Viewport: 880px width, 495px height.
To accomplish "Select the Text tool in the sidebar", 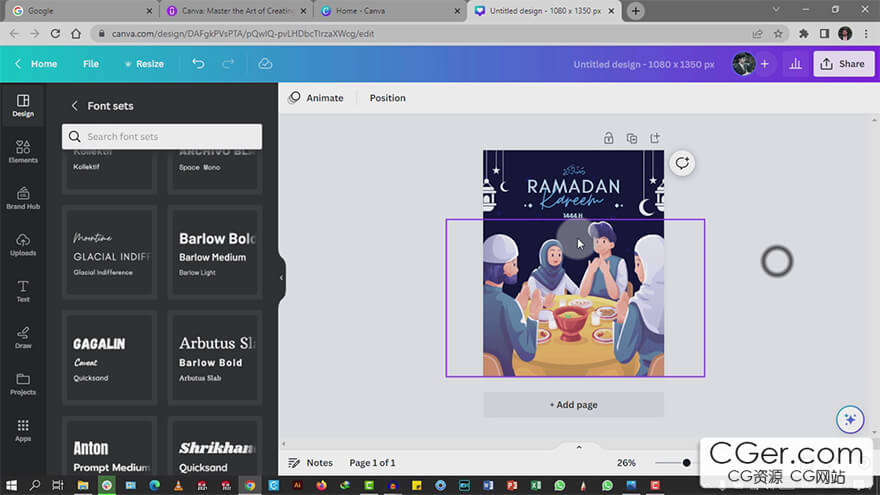I will (x=23, y=291).
